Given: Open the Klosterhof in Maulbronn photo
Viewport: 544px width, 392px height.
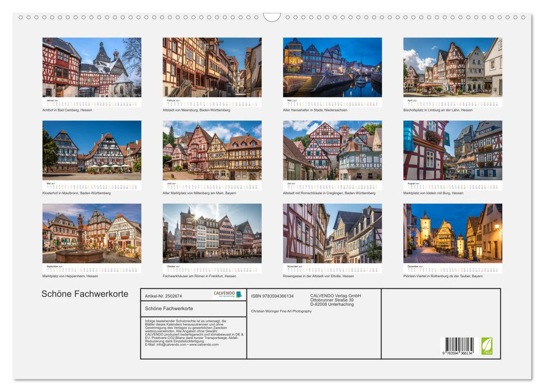Looking at the screenshot, I should [x=91, y=150].
